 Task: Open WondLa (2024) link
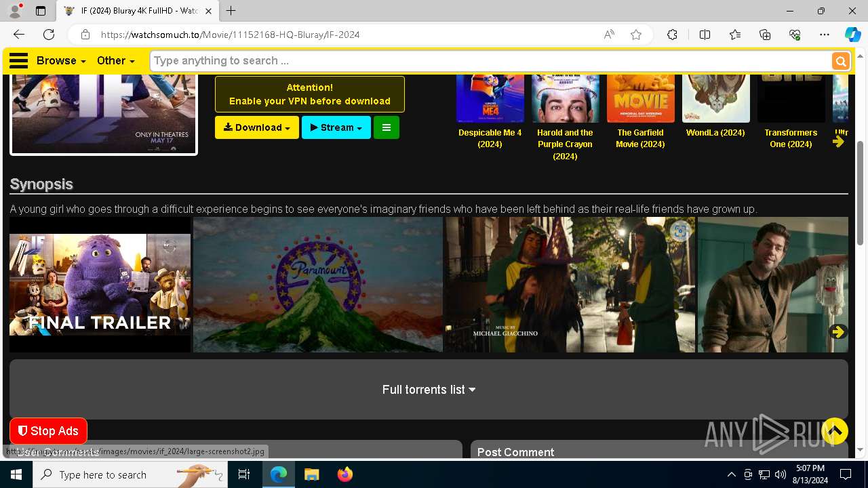point(715,133)
